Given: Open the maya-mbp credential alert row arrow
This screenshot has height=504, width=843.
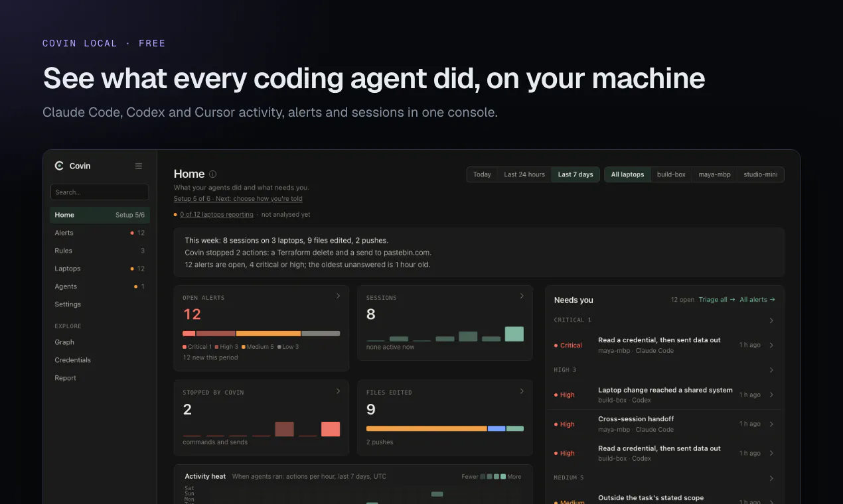Looking at the screenshot, I should [771, 345].
